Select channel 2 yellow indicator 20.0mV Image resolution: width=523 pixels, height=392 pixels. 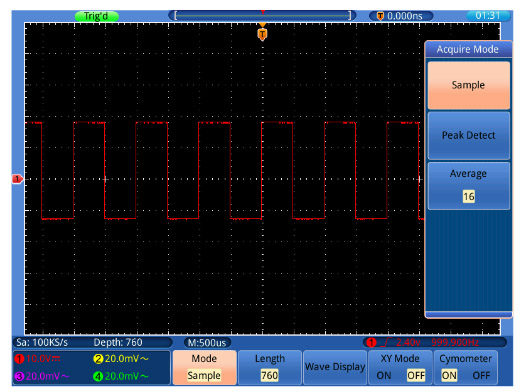pos(121,359)
